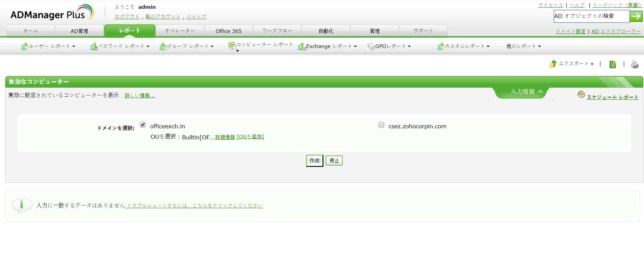Uncheck the officeexch.in domain checkbox

click(x=143, y=125)
